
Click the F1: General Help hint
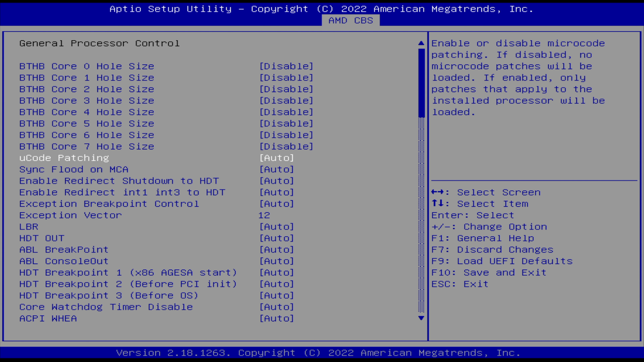(483, 238)
